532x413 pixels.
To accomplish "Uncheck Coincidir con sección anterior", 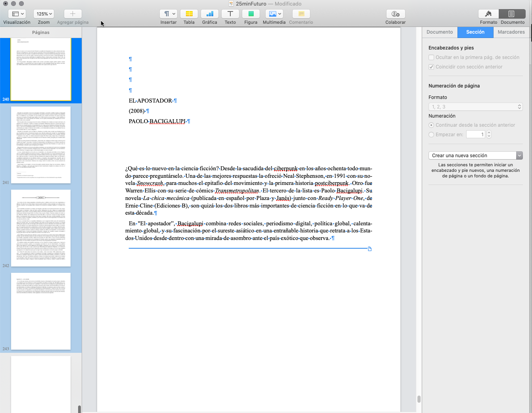I will point(431,67).
